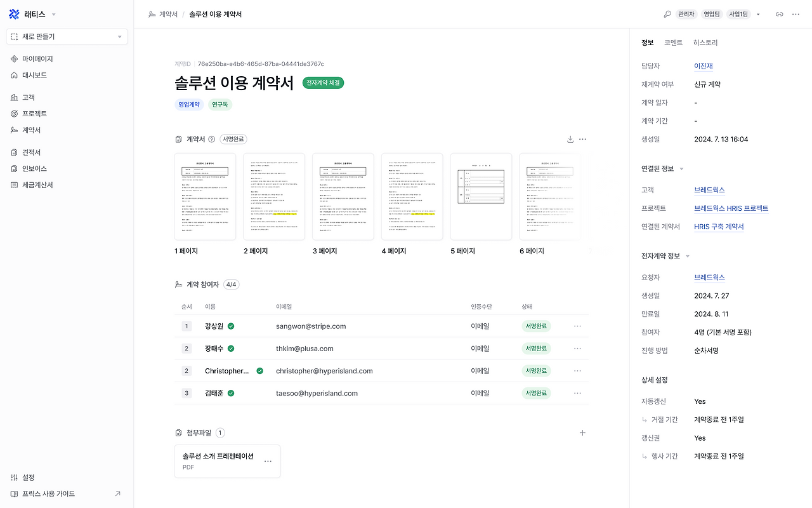
Task: Switch to the 코멘트 tab
Action: [673, 43]
